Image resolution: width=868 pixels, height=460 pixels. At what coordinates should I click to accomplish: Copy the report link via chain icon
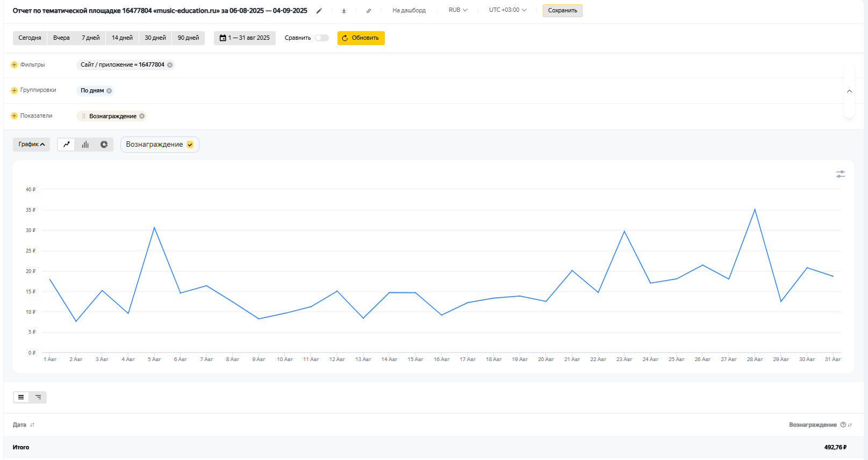pos(369,11)
